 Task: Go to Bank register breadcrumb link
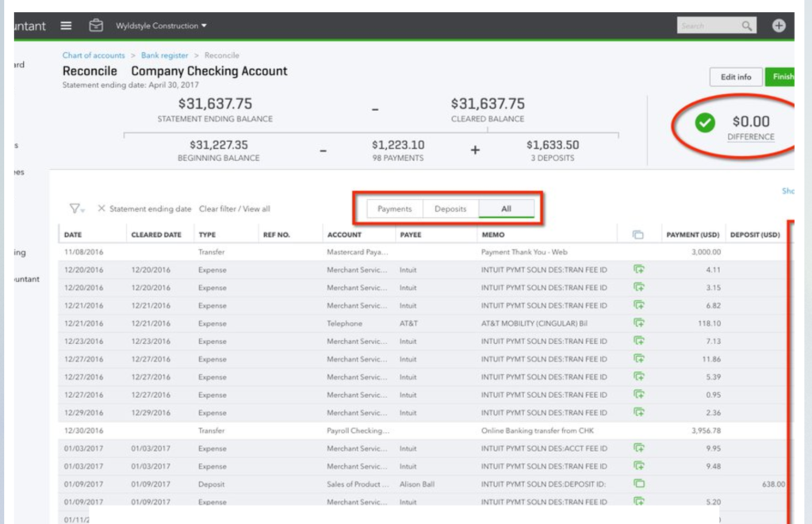(165, 55)
